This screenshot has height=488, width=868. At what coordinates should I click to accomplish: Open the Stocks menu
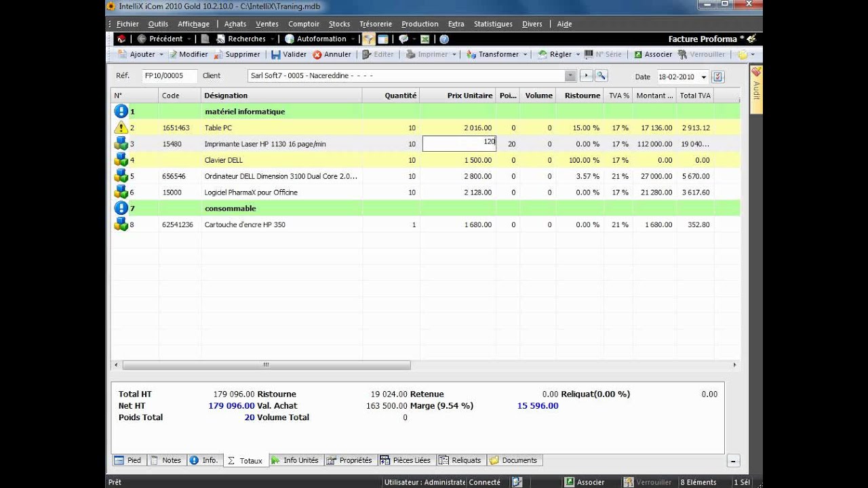(x=339, y=24)
